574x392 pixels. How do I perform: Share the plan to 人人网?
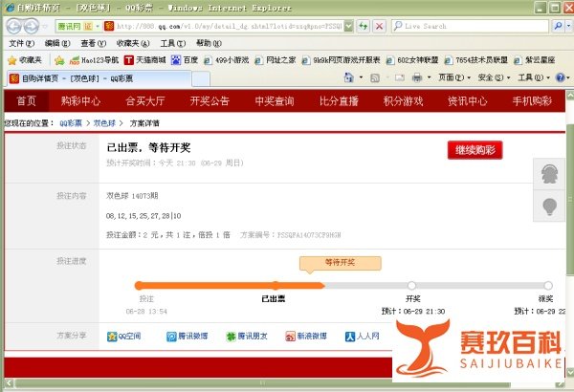362,336
